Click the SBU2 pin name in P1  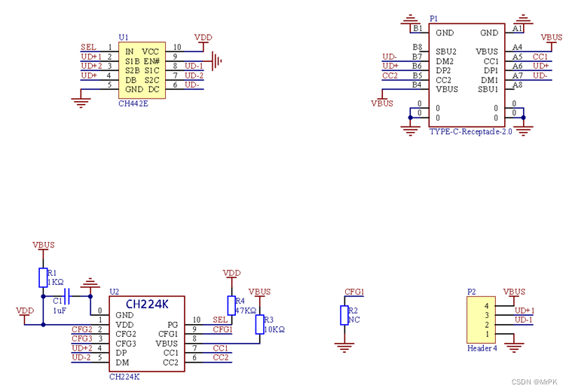coord(446,51)
